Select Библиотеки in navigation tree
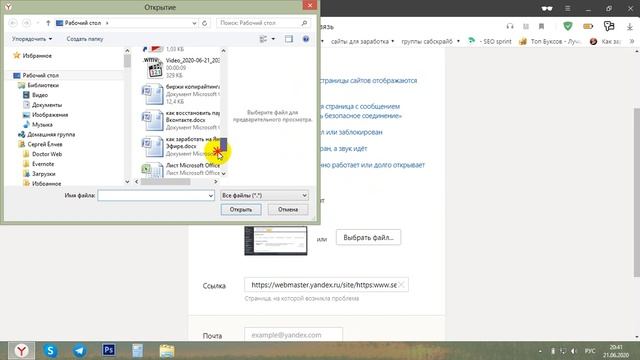Screen dimensions: 640x360 (43, 85)
